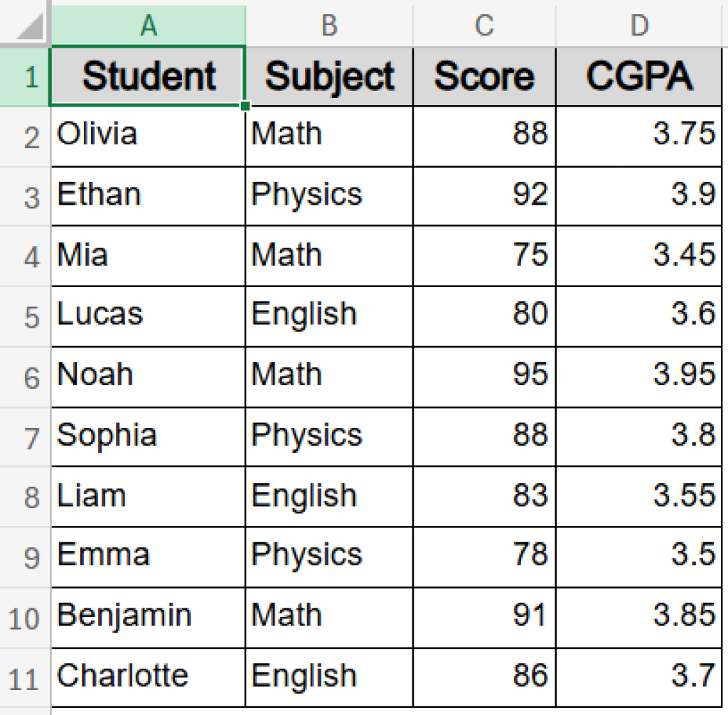Click Noah's score of 95
728x715 pixels.
[484, 376]
